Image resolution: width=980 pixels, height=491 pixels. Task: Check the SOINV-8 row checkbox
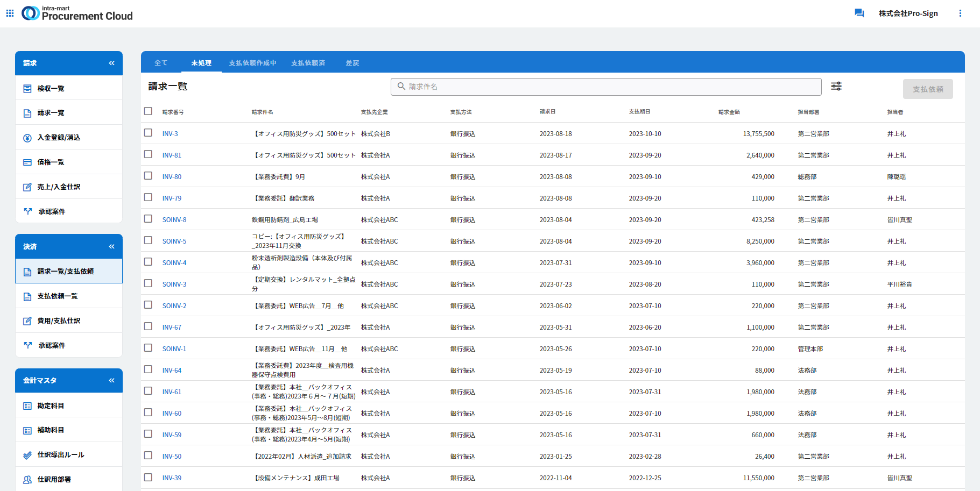(148, 218)
